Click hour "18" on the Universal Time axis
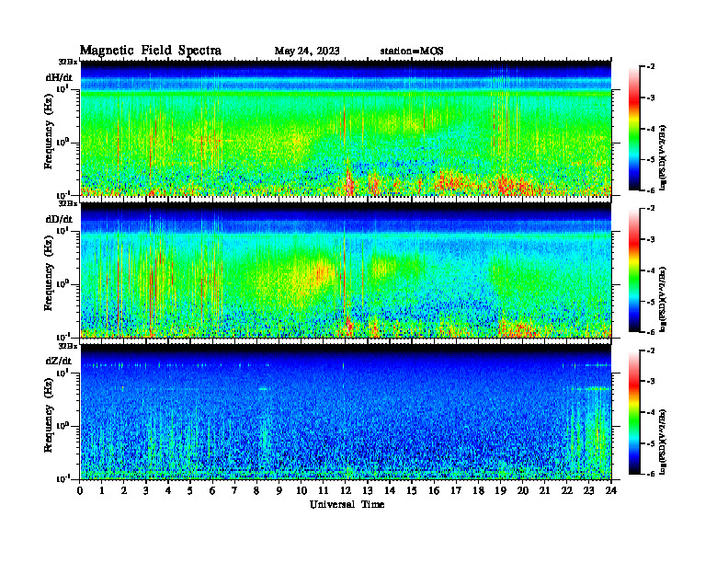Image resolution: width=728 pixels, height=563 pixels. (478, 490)
